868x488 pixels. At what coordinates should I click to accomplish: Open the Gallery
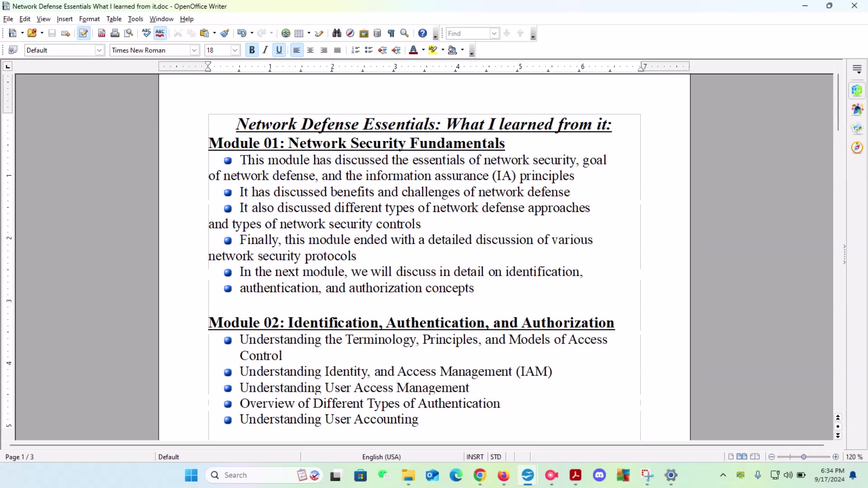coord(364,33)
